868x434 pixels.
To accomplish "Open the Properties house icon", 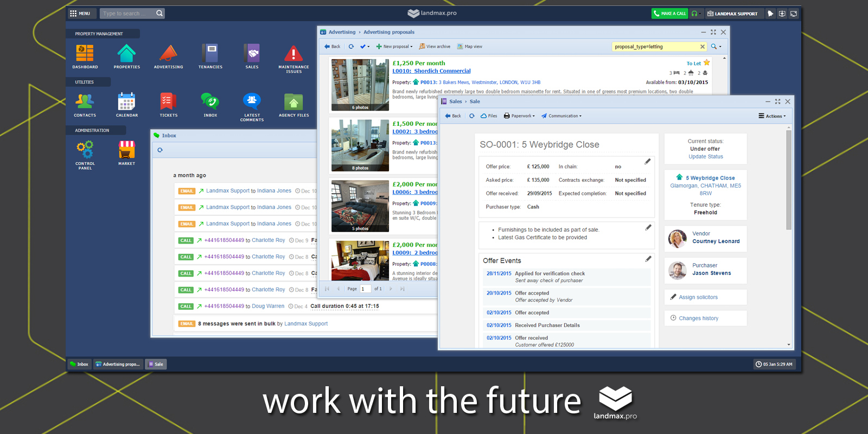I will [x=126, y=54].
